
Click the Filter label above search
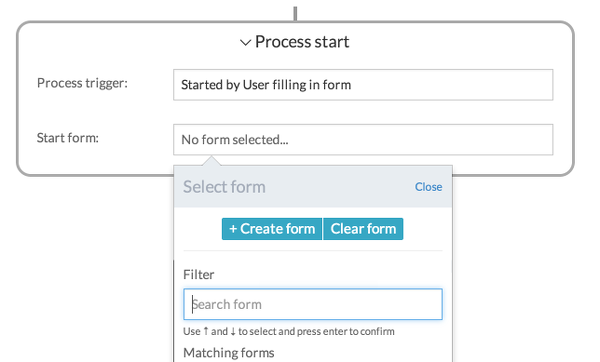pyautogui.click(x=199, y=275)
